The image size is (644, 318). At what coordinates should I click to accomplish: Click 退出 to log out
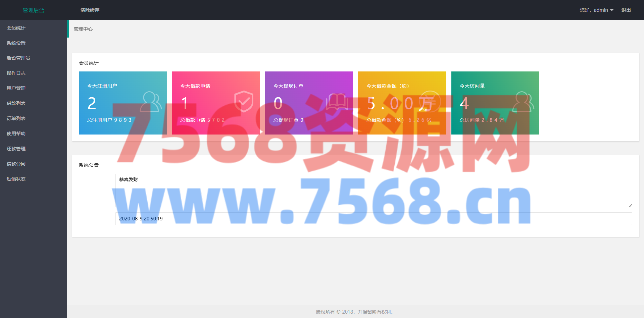(626, 10)
